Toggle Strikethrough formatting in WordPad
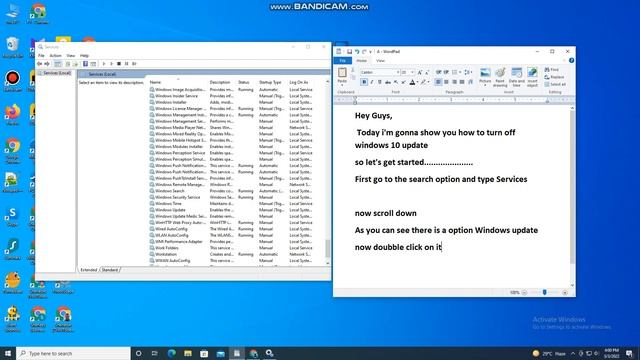Viewport: 640px width, 360px height. tap(388, 82)
